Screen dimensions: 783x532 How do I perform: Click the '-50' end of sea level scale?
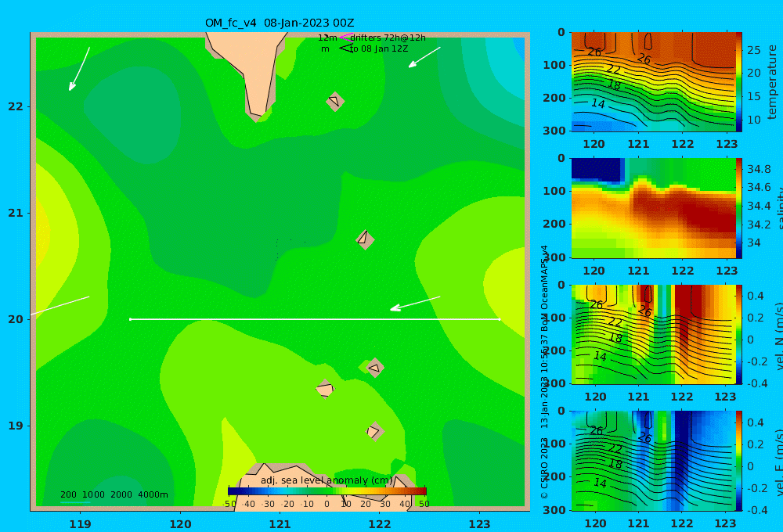click(x=230, y=504)
